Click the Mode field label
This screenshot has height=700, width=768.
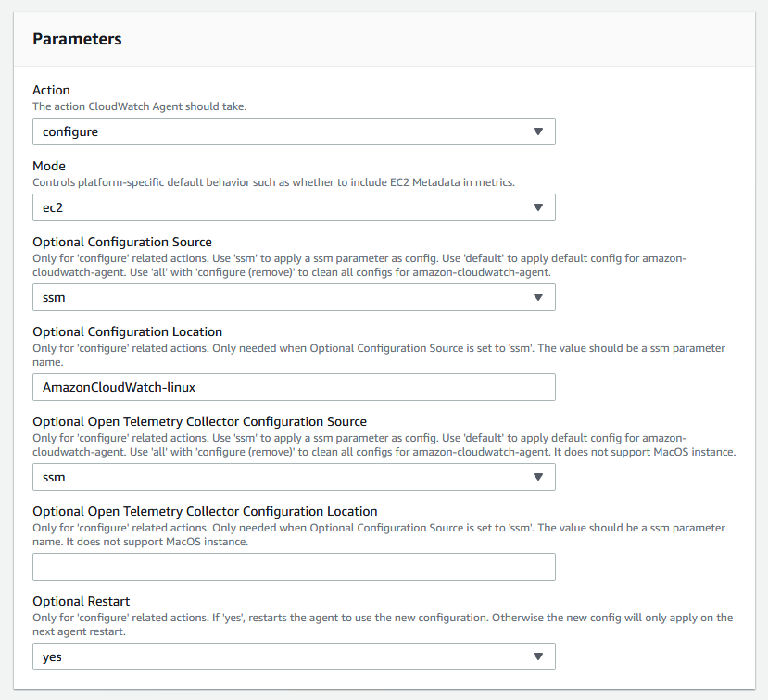click(x=49, y=166)
